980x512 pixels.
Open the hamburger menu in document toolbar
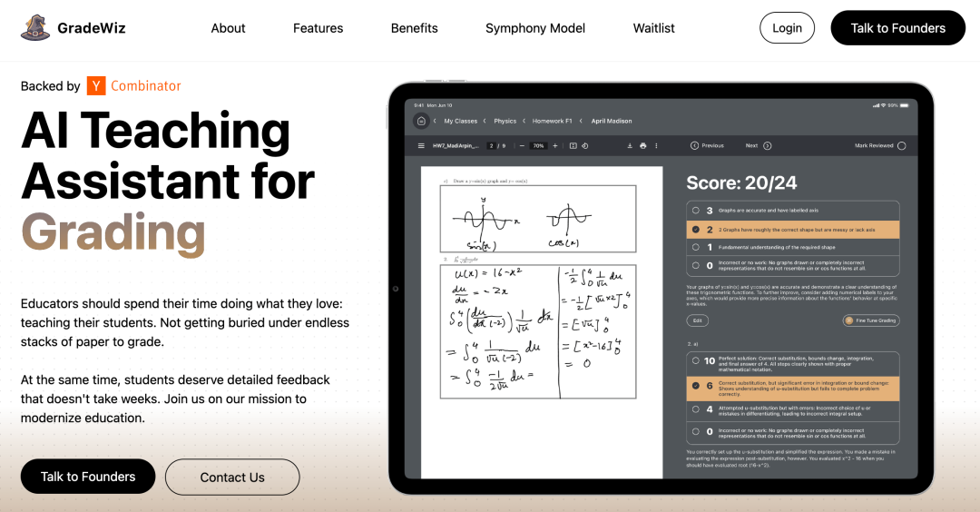pos(421,145)
